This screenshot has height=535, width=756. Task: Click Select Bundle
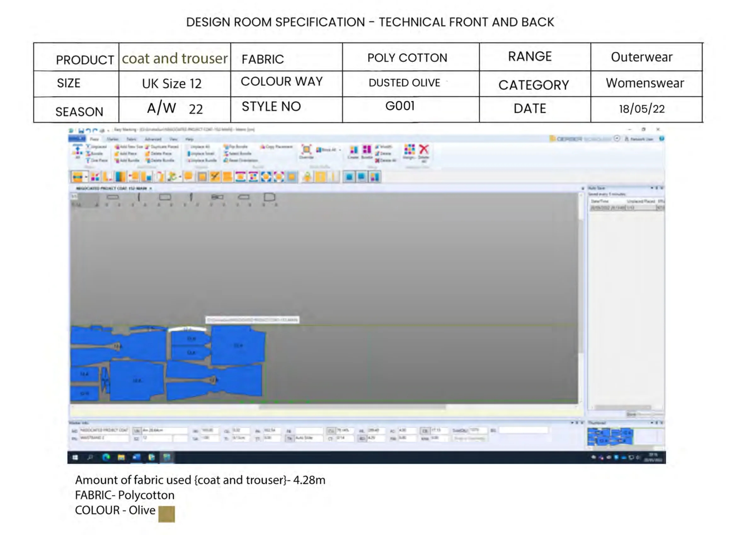pos(238,154)
